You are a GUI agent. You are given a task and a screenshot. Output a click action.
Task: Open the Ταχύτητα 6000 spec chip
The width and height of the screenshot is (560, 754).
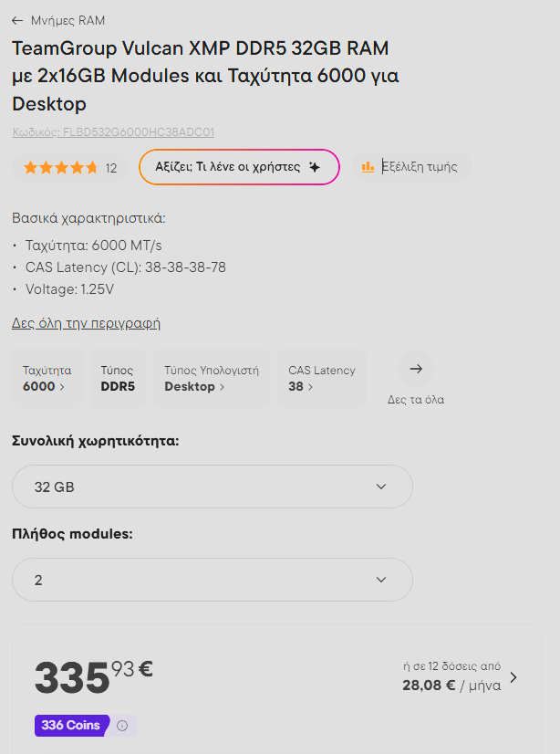pyautogui.click(x=47, y=378)
